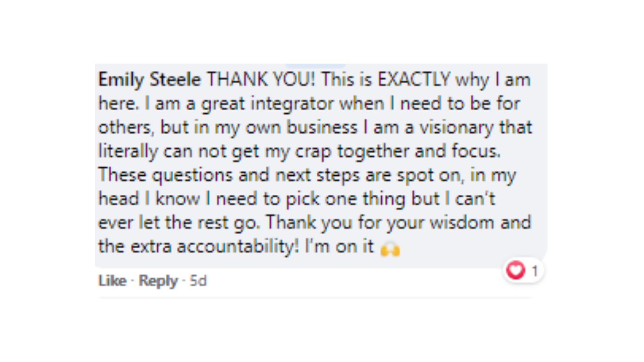This screenshot has height=362, width=644.
Task: Click the word questions in the comment
Action: point(192,175)
